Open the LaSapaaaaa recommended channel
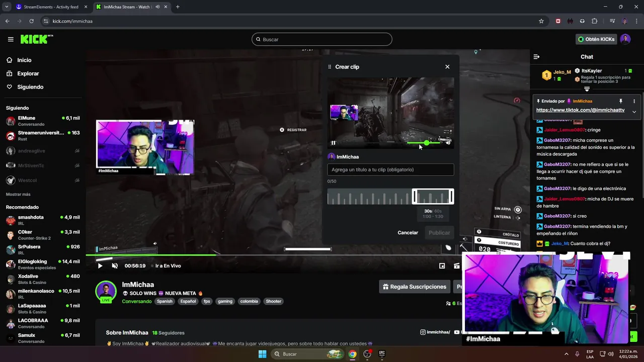Image resolution: width=644 pixels, height=362 pixels. pos(43,309)
